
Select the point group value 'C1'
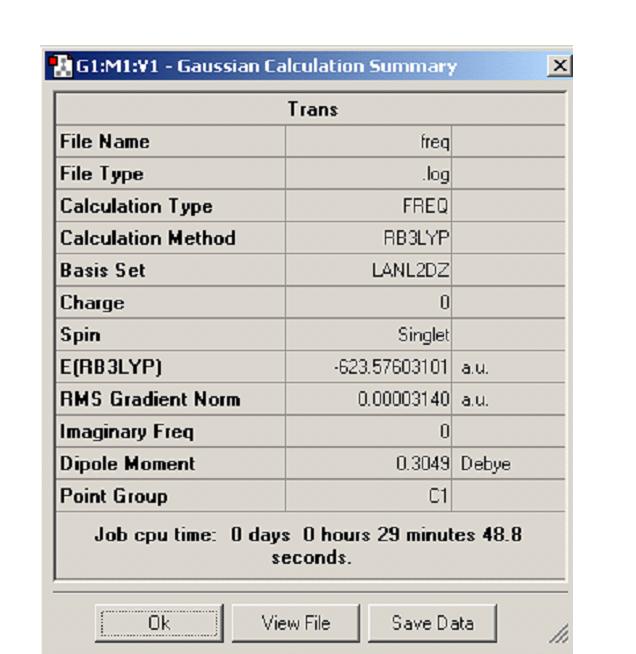pyautogui.click(x=438, y=496)
